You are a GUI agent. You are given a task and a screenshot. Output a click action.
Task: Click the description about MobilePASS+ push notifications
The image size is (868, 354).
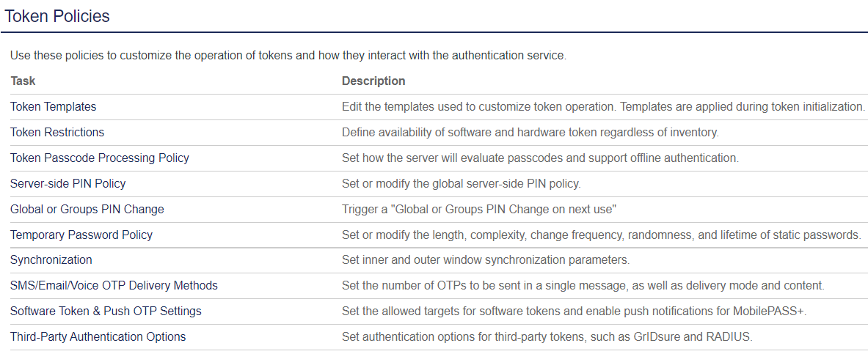pos(574,311)
